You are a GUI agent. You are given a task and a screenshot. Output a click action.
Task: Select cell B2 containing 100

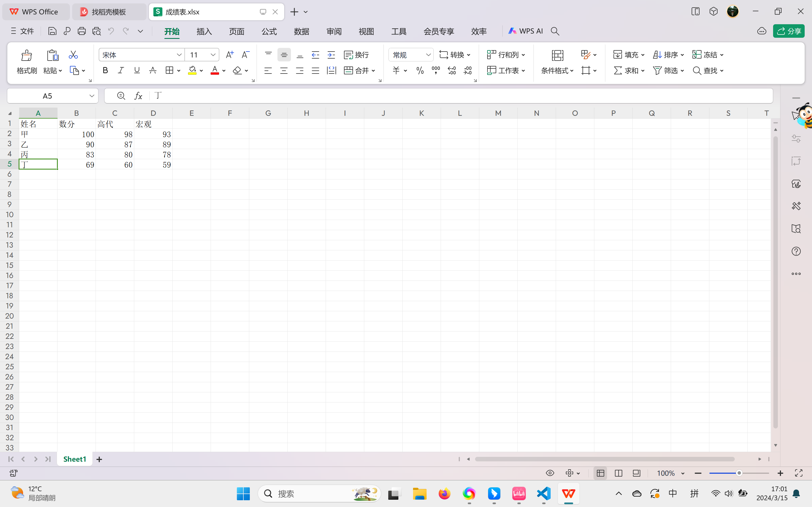[76, 134]
